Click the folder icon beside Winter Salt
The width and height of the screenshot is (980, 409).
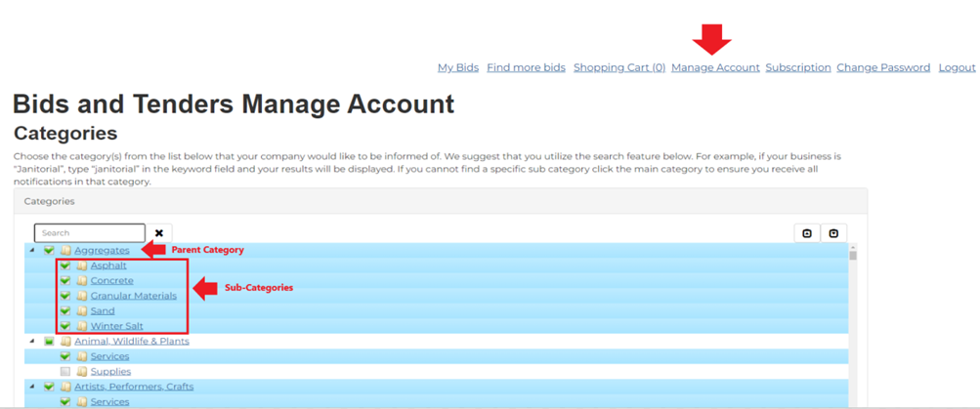(82, 326)
